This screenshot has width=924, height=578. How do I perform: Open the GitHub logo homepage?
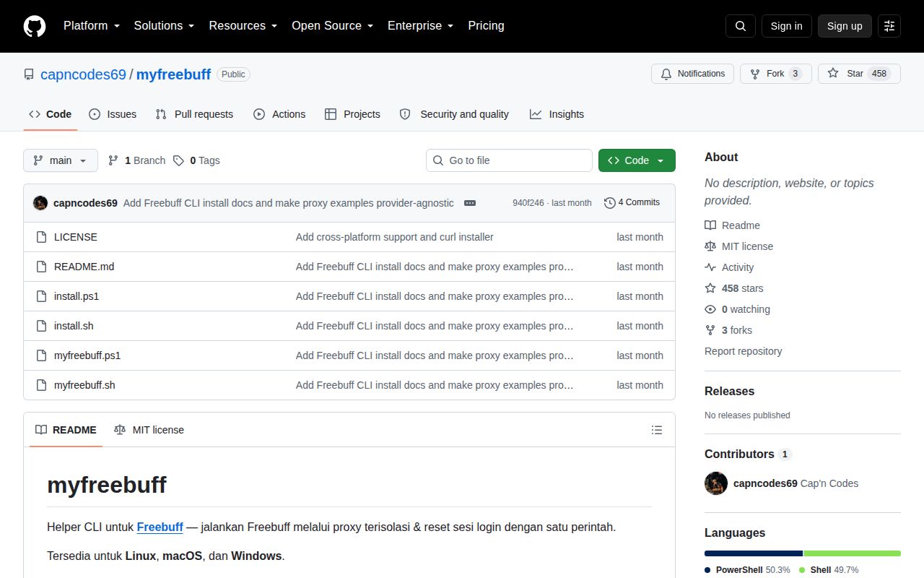coord(35,26)
